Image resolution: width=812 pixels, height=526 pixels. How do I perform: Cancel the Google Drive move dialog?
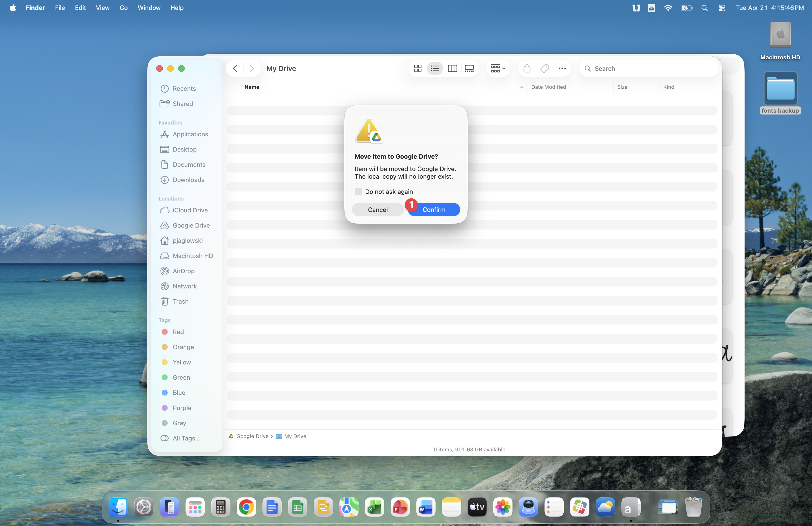tap(377, 210)
